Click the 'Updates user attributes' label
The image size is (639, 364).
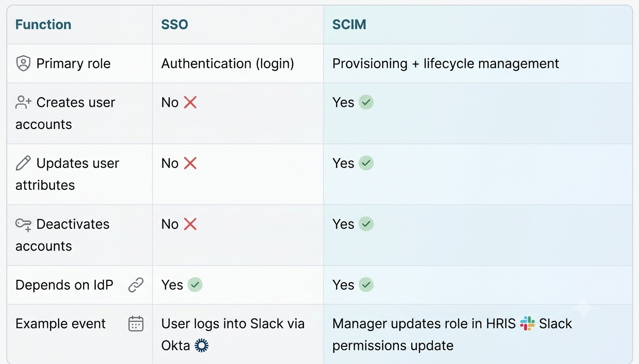pyautogui.click(x=67, y=174)
